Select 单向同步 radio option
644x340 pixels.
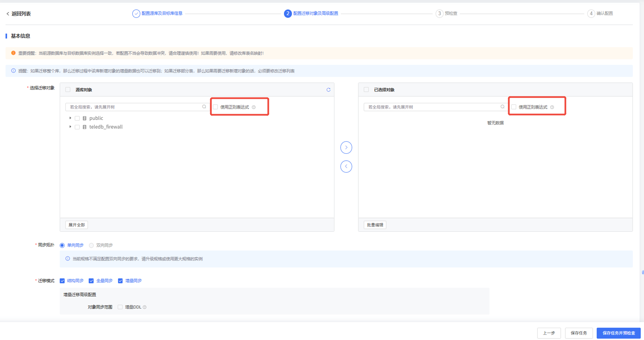[62, 245]
